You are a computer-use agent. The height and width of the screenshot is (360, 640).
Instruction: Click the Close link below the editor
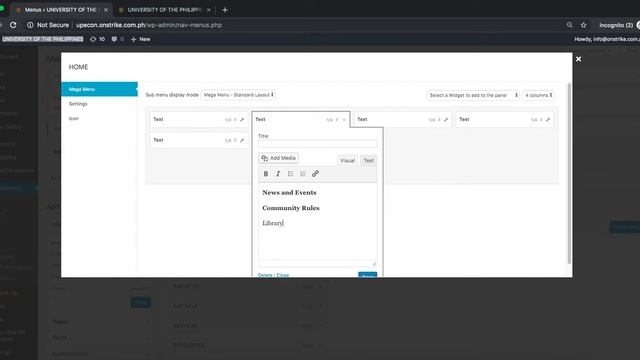pos(283,275)
